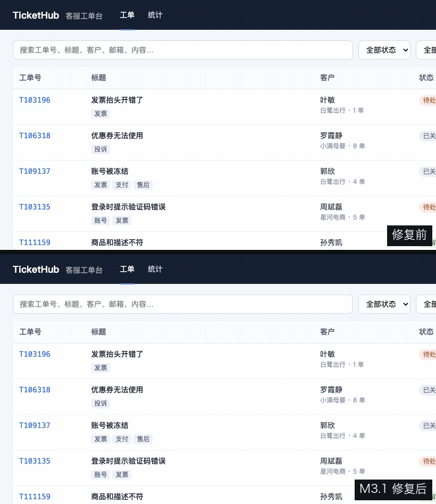
Task: Click the 支付 tag in the 修复后 panel
Action: 122,439
